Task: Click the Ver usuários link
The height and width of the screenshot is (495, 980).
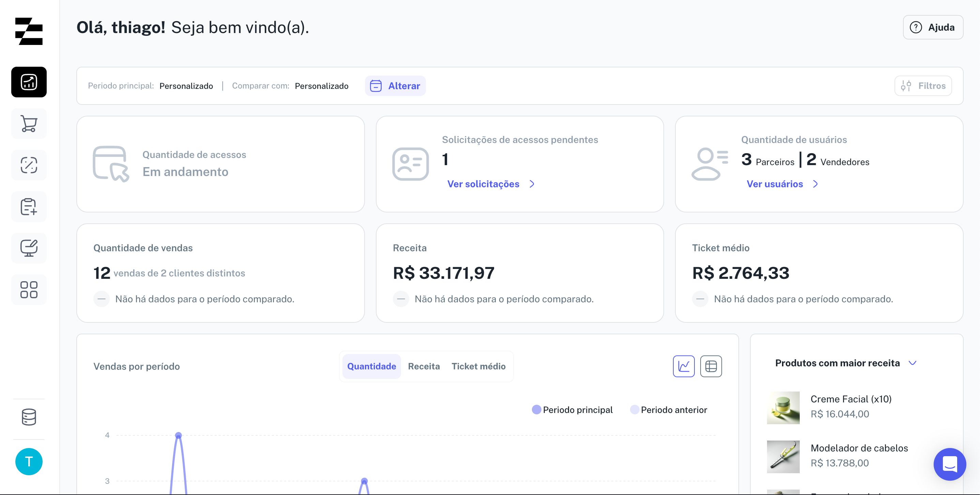Action: point(775,184)
